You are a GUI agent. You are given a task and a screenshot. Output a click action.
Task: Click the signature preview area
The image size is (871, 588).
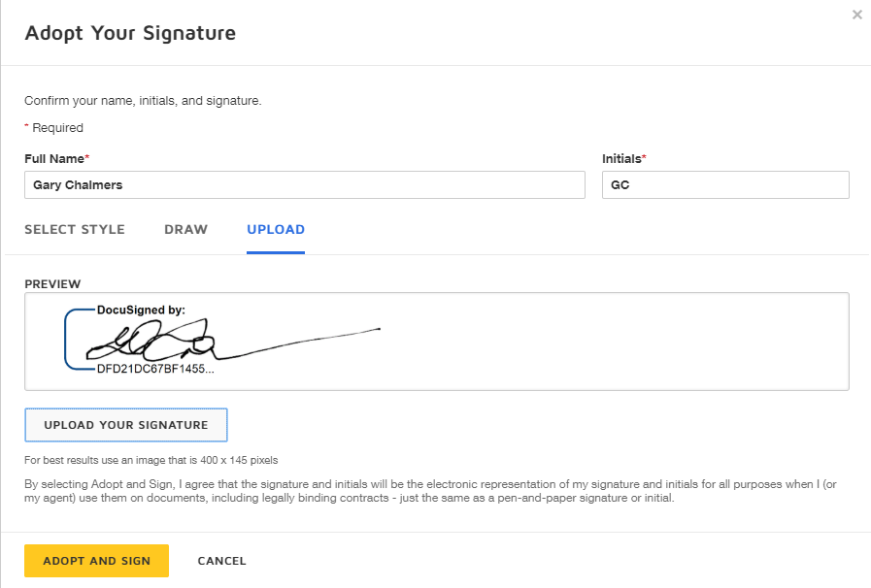click(435, 341)
